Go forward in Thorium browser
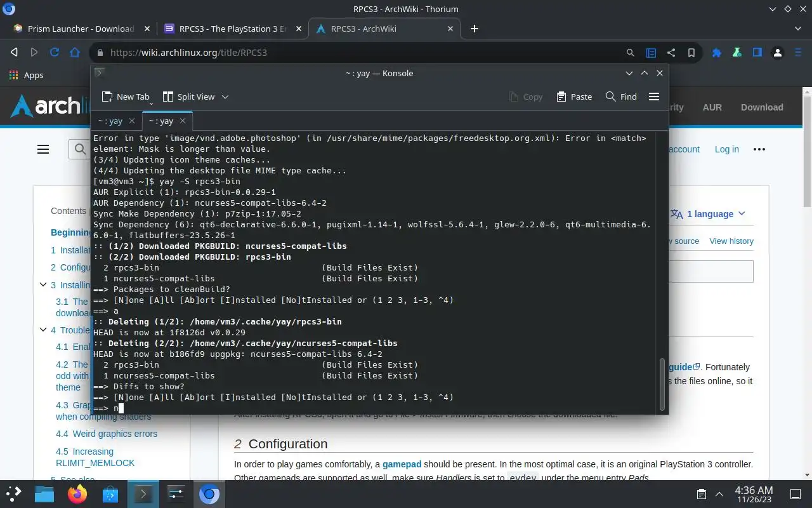 point(34,53)
